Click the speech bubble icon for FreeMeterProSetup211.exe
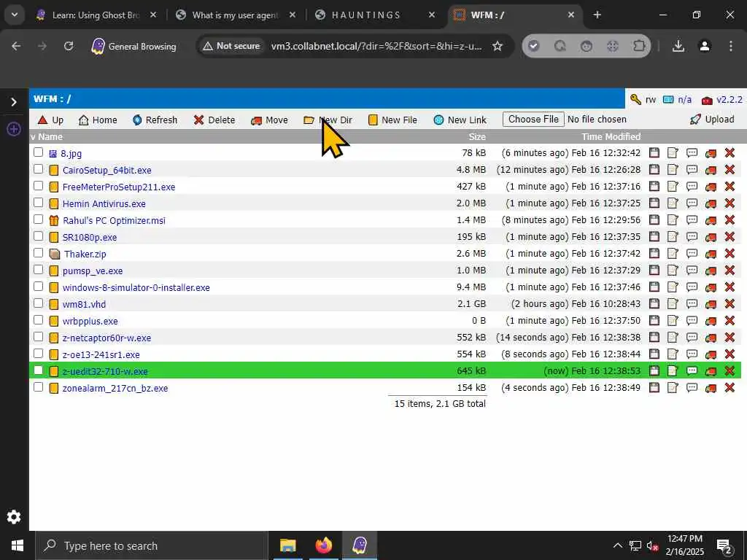 coord(692,186)
